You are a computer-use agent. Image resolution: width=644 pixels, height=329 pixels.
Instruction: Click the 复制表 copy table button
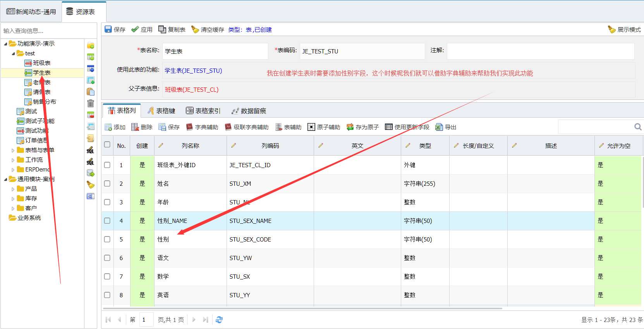(172, 29)
